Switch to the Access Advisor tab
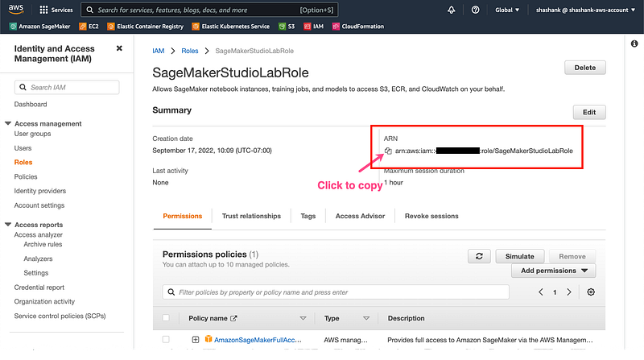The width and height of the screenshot is (644, 360). click(x=360, y=216)
